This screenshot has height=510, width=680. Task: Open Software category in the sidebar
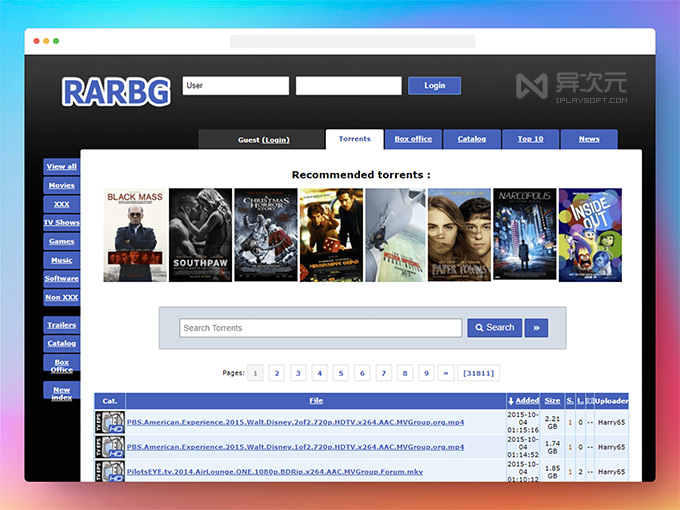(62, 278)
